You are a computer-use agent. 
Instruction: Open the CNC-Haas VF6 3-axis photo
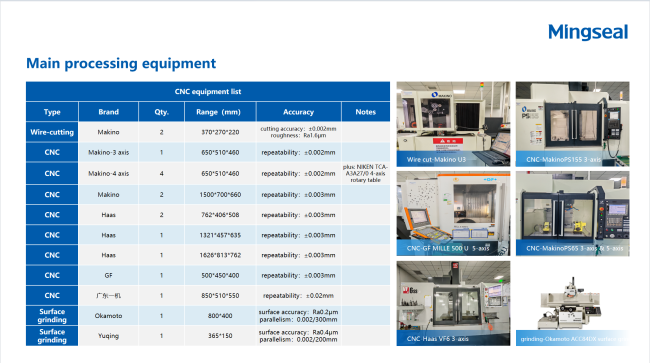(453, 303)
